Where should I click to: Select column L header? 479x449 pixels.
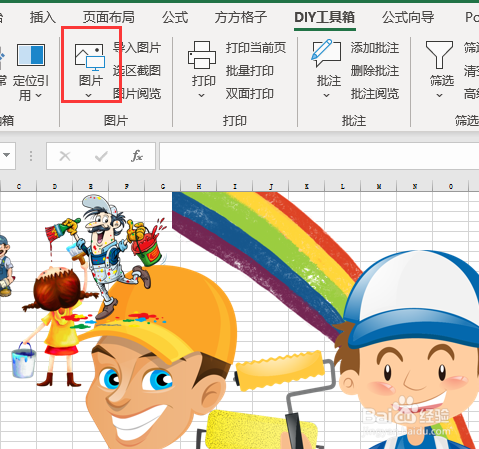(343, 186)
